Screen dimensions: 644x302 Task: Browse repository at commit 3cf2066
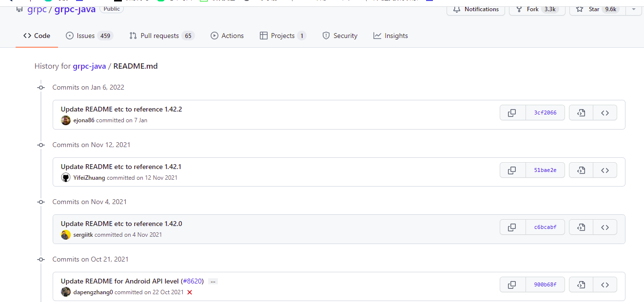(x=605, y=113)
